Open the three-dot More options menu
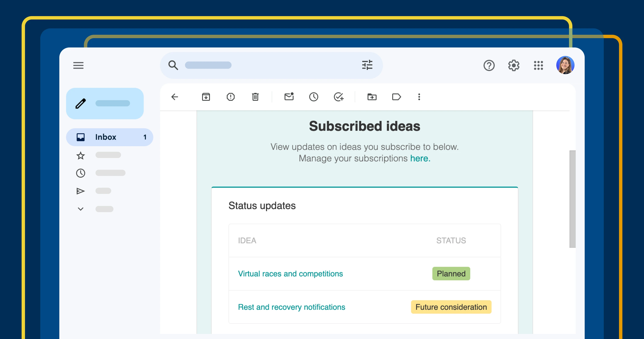Viewport: 644px width, 339px height. (419, 97)
